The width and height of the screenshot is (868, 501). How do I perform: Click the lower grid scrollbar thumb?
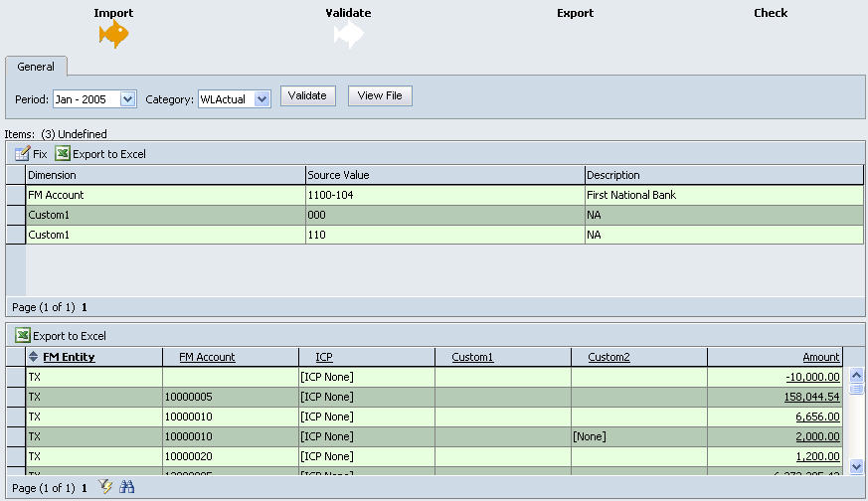pyautogui.click(x=856, y=388)
